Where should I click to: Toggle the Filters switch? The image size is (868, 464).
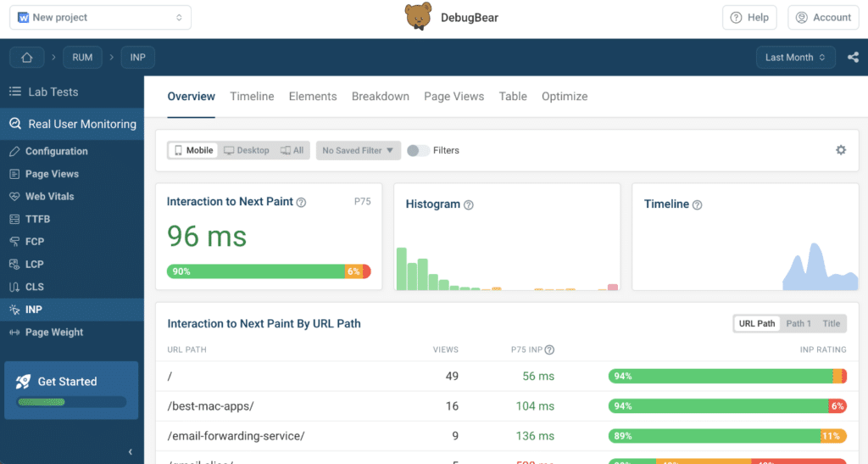(x=418, y=151)
